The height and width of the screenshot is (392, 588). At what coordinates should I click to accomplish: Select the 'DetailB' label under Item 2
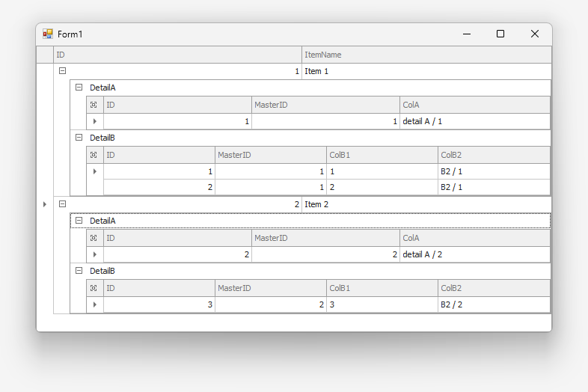102,271
